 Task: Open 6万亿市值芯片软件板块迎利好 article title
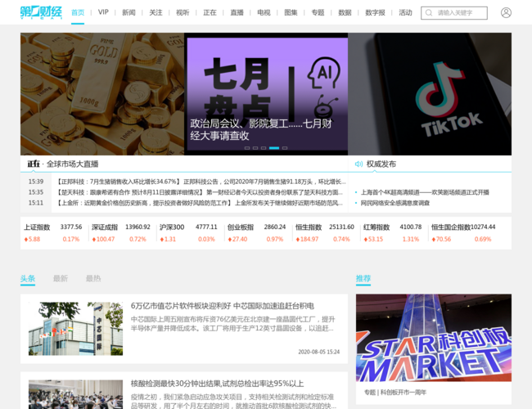(x=223, y=306)
